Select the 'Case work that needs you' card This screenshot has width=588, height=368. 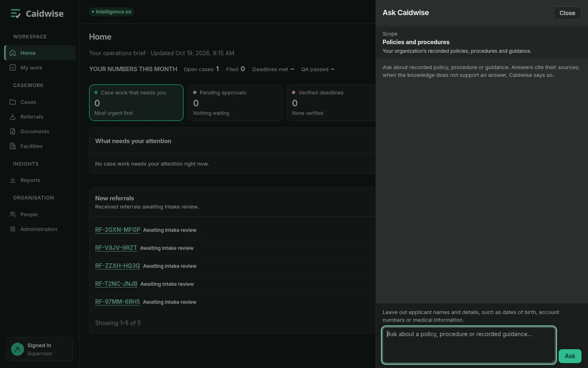(136, 103)
